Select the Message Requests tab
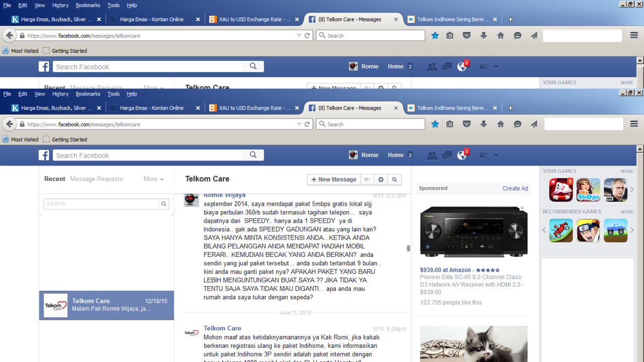Viewport: 644px width, 362px height. [97, 179]
